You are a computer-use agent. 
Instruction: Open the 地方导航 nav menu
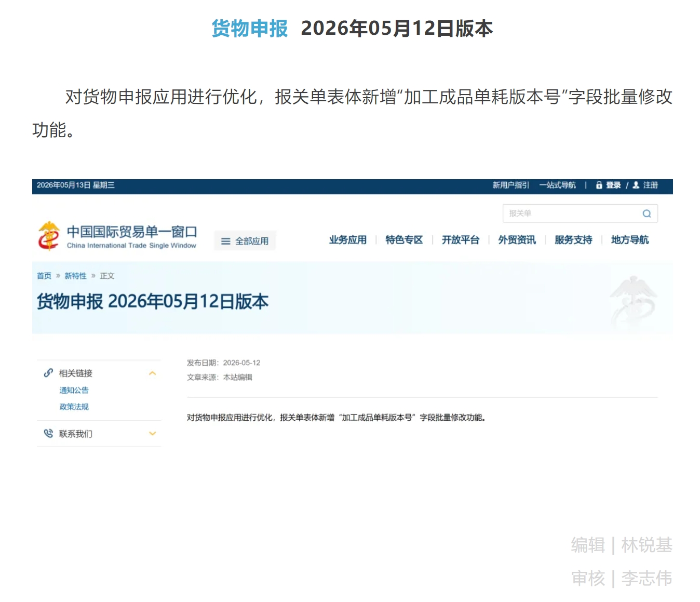click(x=630, y=240)
